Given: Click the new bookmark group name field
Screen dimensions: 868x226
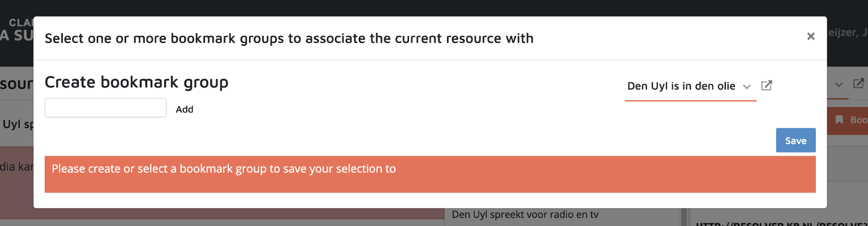Looking at the screenshot, I should [x=105, y=108].
